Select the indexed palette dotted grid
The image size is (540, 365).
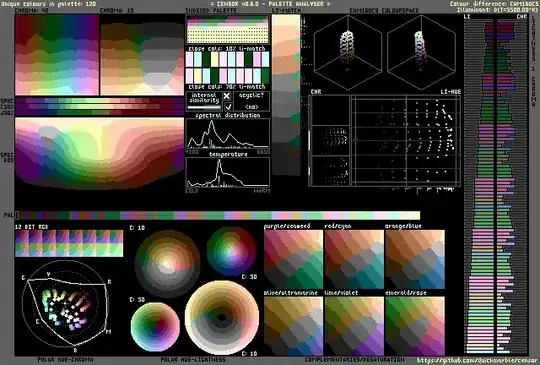coord(227,30)
